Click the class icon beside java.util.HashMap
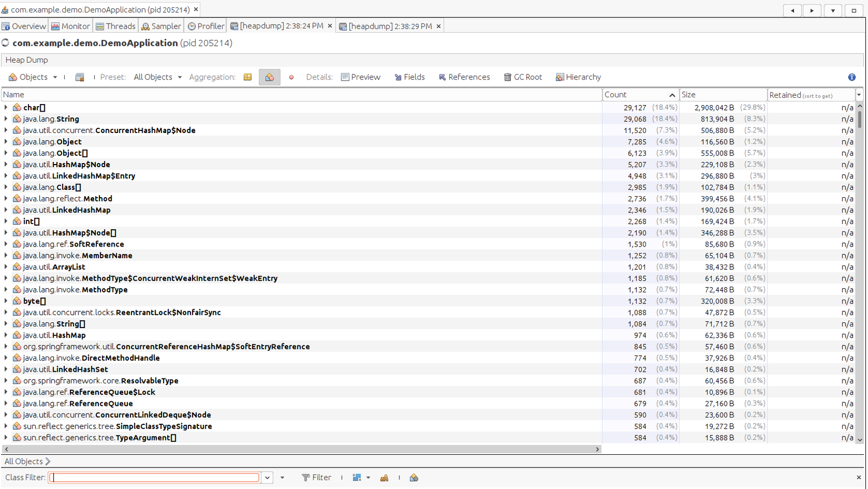The width and height of the screenshot is (868, 489). (x=17, y=335)
